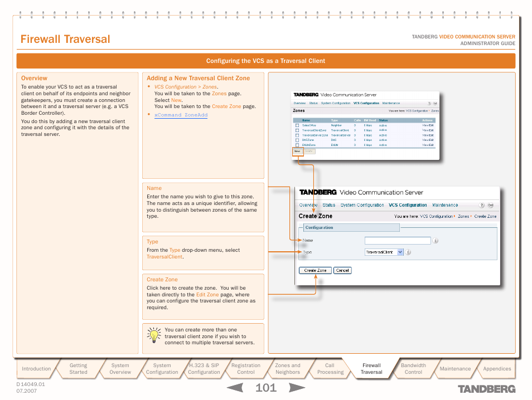Click the VCS Configuration > Zones path text
This screenshot has height=400, width=532.
[x=186, y=87]
